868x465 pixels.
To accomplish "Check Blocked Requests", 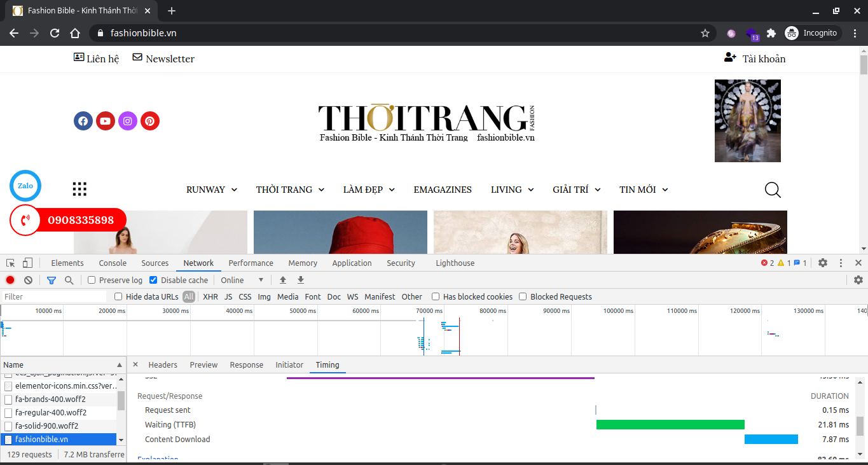I will click(x=523, y=296).
